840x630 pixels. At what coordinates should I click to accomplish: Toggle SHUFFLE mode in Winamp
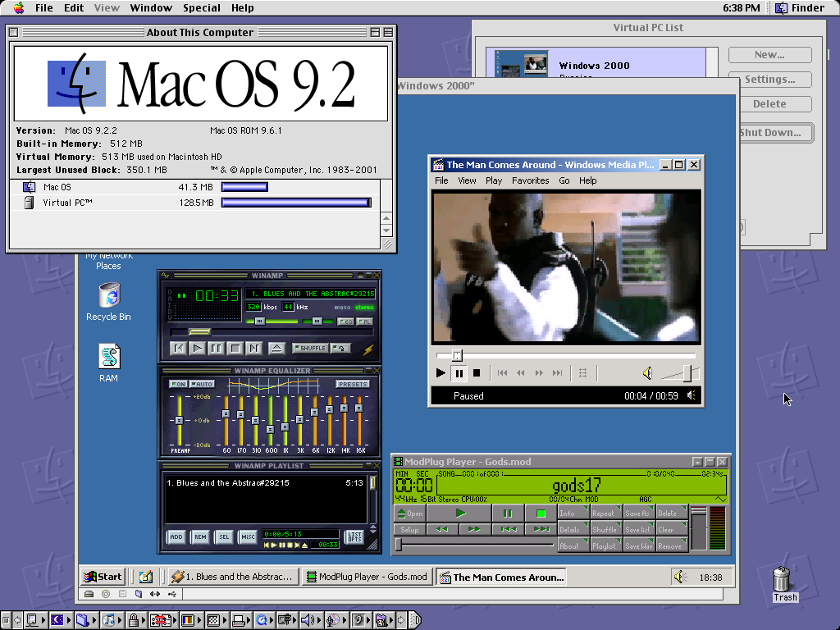(x=311, y=349)
